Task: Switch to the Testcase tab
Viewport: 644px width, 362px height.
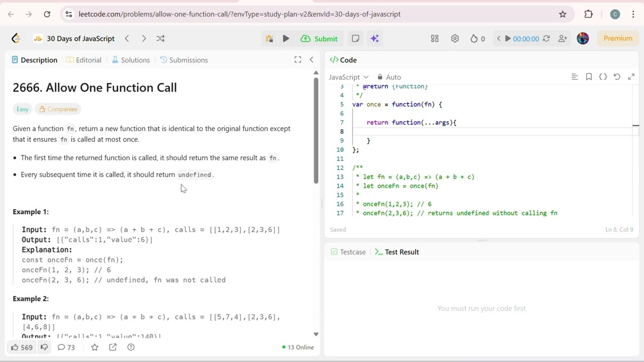Action: [348, 252]
